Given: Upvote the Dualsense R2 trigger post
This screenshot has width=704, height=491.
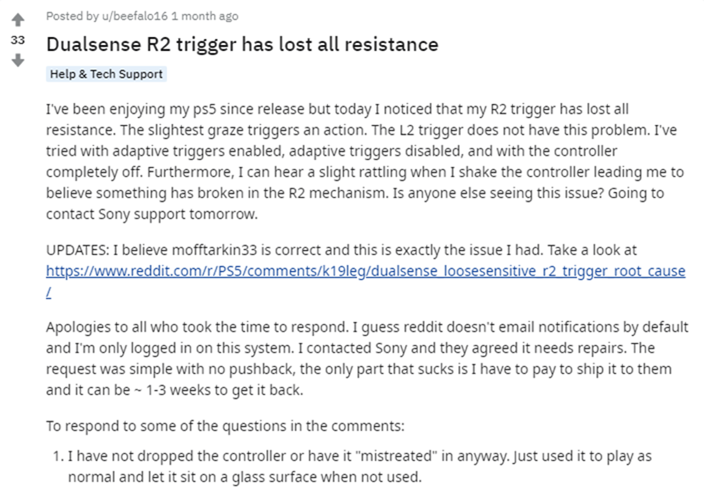Looking at the screenshot, I should [x=17, y=18].
